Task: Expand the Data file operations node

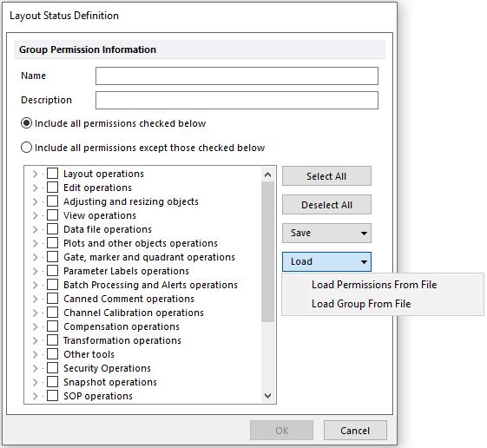Action: (x=35, y=229)
